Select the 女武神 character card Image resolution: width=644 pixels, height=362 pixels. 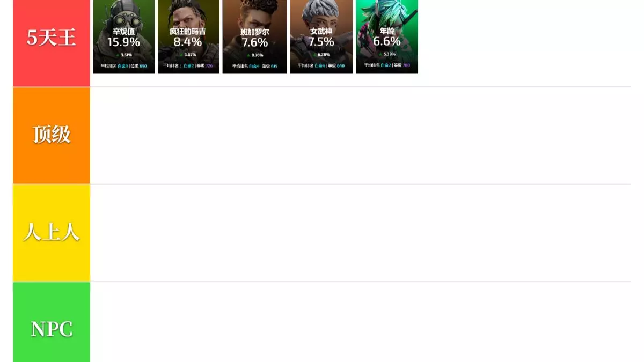point(321,36)
